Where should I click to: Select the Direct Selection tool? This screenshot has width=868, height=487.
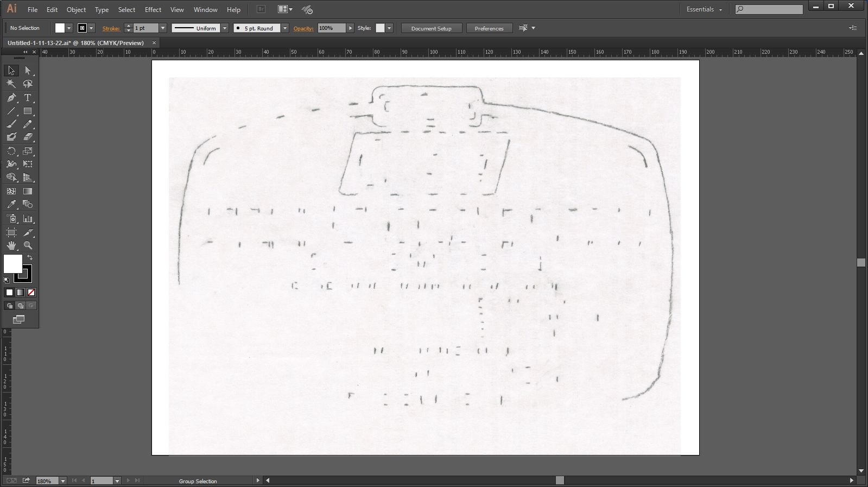tap(28, 71)
